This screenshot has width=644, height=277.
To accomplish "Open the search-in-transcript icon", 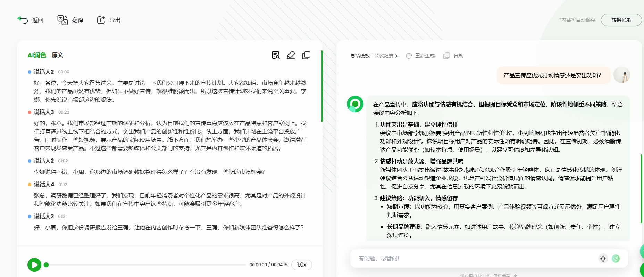I will tap(276, 55).
